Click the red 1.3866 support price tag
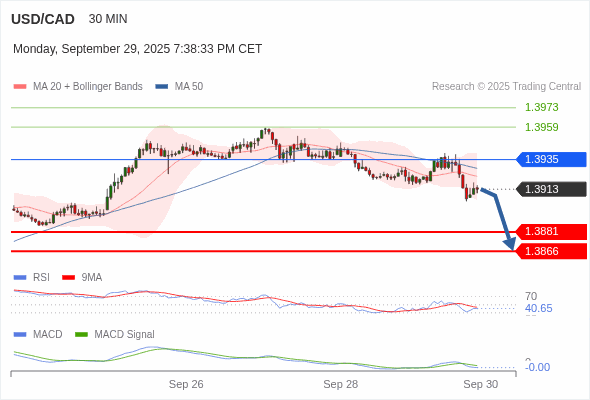This screenshot has width=590, height=400. pyautogui.click(x=551, y=251)
